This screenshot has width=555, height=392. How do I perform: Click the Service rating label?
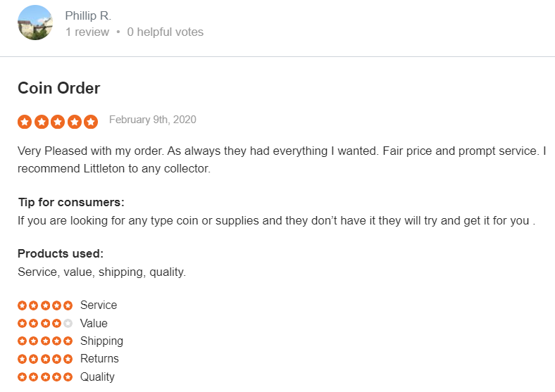[x=99, y=305]
